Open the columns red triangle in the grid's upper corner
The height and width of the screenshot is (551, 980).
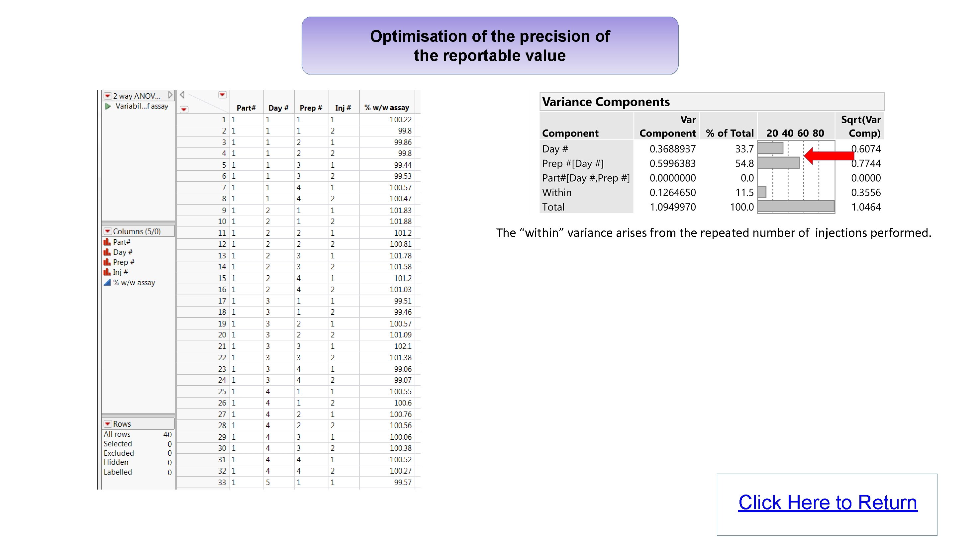(223, 94)
